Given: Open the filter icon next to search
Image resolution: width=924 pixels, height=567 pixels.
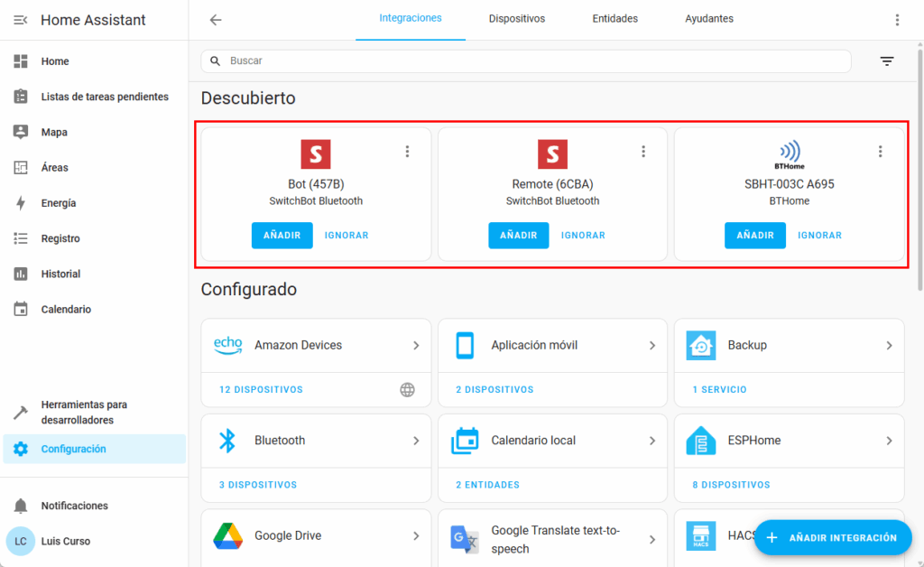Looking at the screenshot, I should tap(887, 61).
